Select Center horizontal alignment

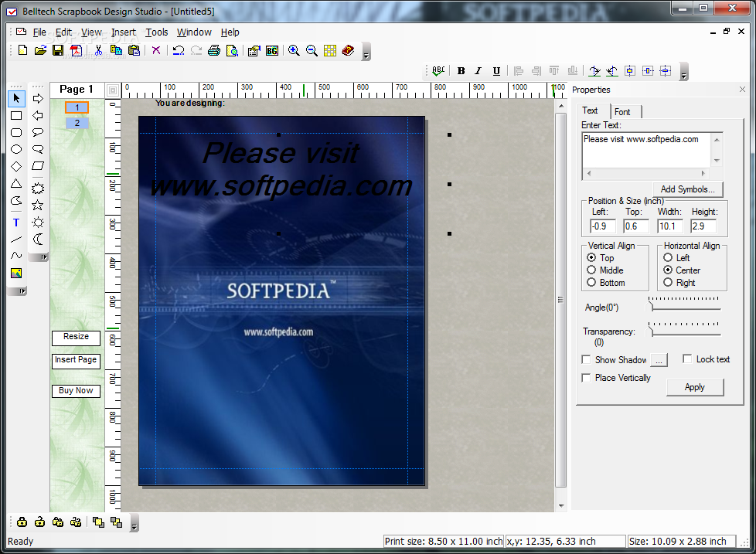668,270
